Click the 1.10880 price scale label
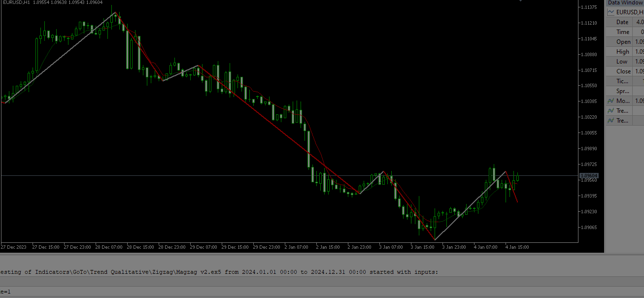 [589, 55]
